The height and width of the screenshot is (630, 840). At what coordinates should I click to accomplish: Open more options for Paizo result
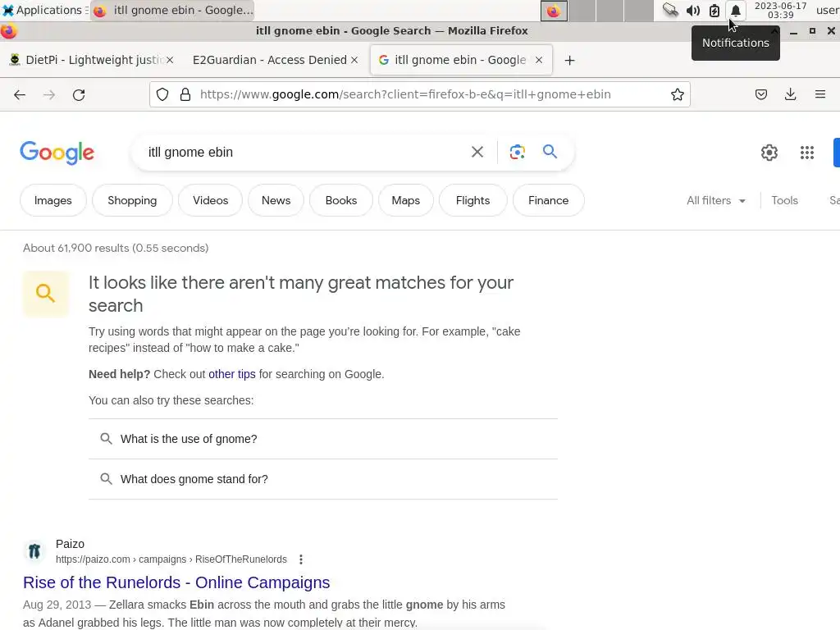click(x=301, y=559)
